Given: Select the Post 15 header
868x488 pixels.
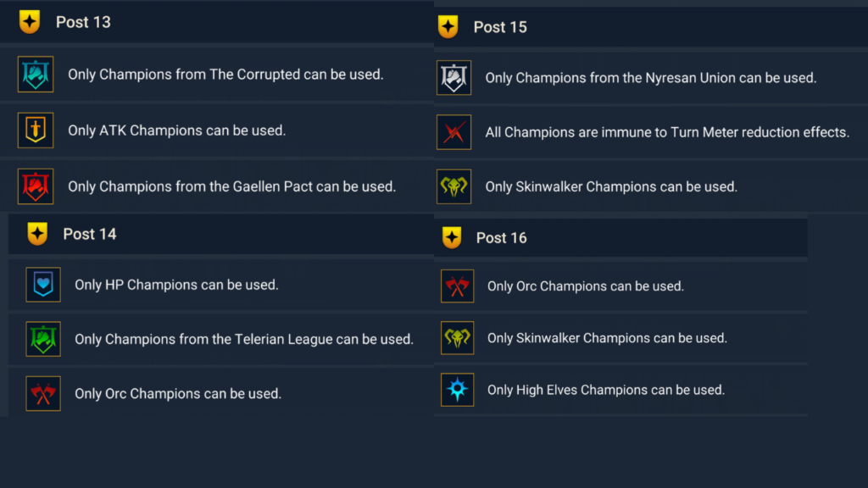Looking at the screenshot, I should click(500, 27).
